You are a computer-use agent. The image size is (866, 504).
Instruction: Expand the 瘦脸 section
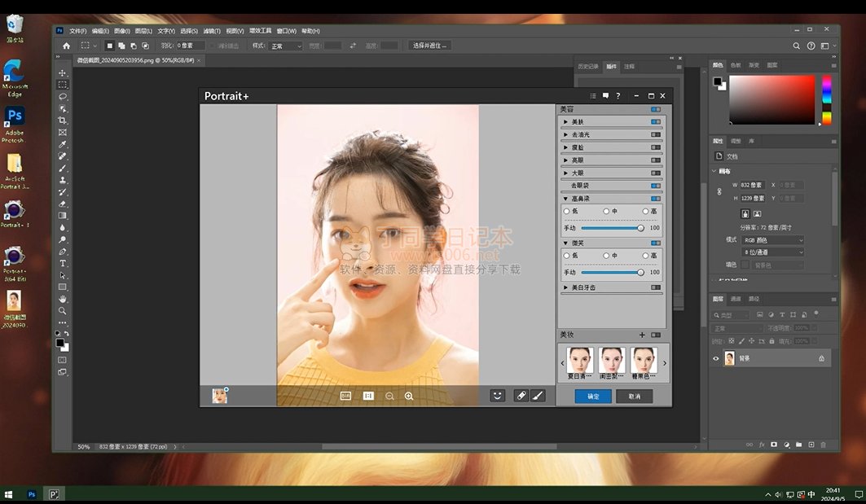(x=566, y=147)
